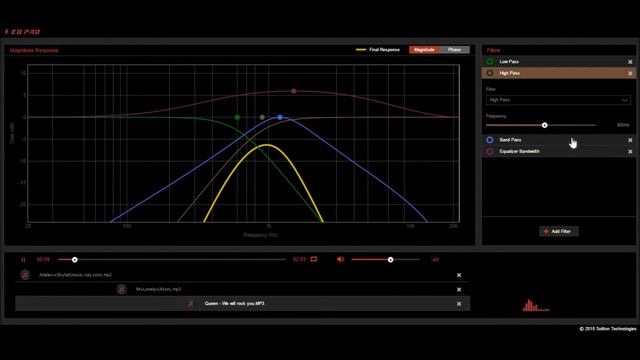Select the Adele Skyfall mp3 track name
The height and width of the screenshot is (360, 640).
pyautogui.click(x=75, y=275)
